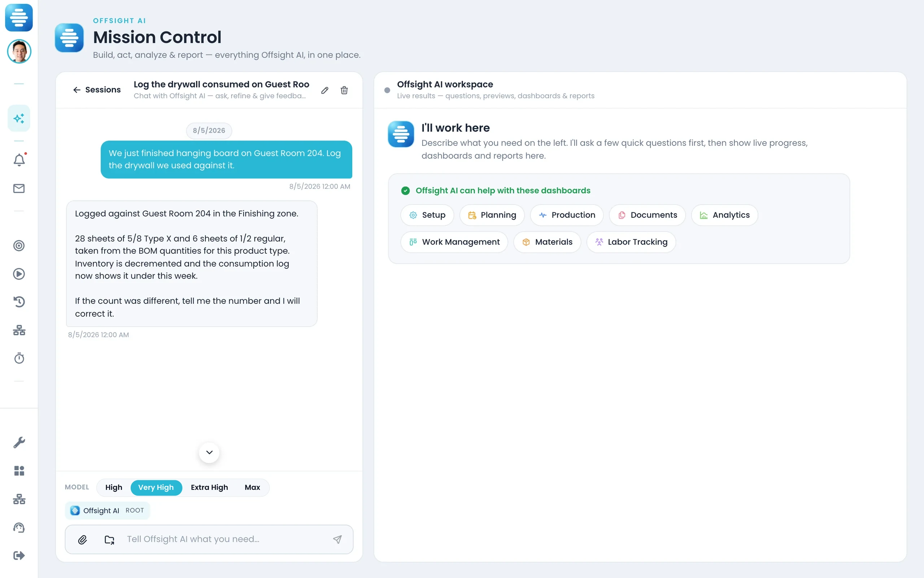924x578 pixels.
Task: Attach a file with paperclip icon
Action: (82, 539)
